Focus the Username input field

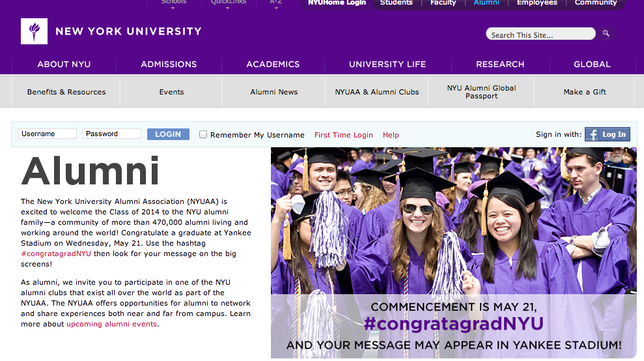pyautogui.click(x=48, y=134)
